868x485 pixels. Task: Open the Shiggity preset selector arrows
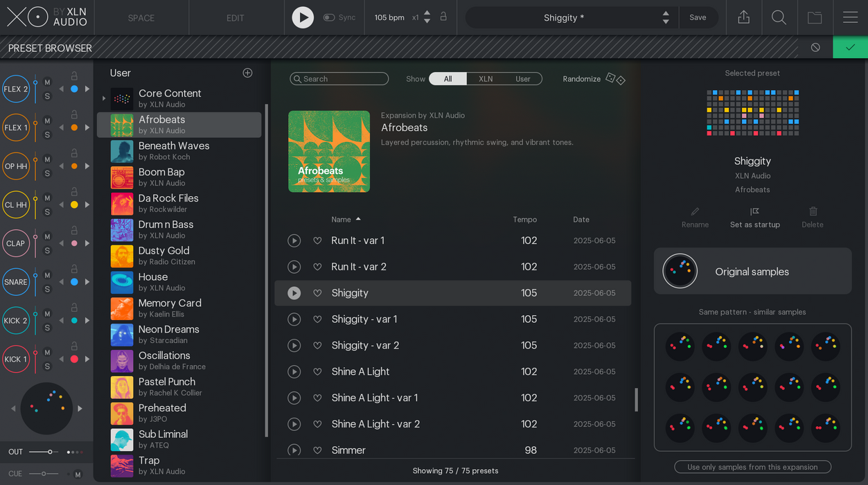click(x=665, y=17)
